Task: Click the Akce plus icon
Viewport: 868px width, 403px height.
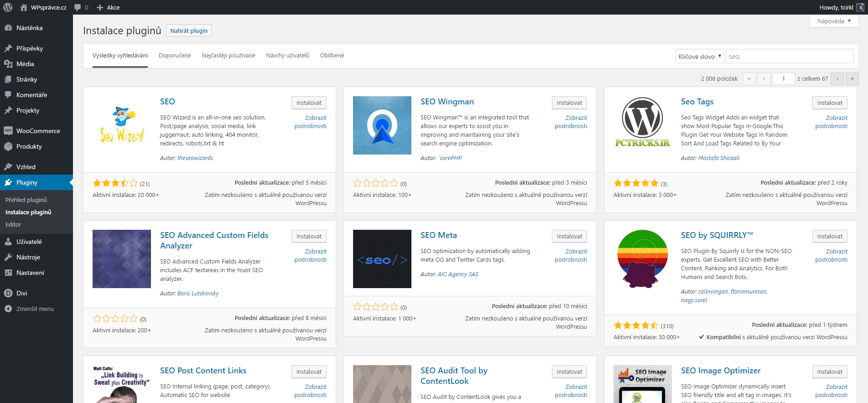Action: [x=100, y=7]
